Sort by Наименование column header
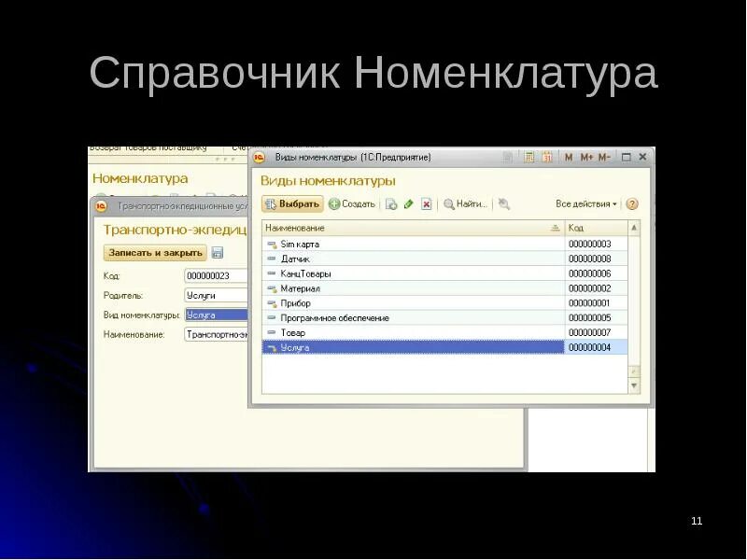This screenshot has width=747, height=560. pyautogui.click(x=413, y=228)
